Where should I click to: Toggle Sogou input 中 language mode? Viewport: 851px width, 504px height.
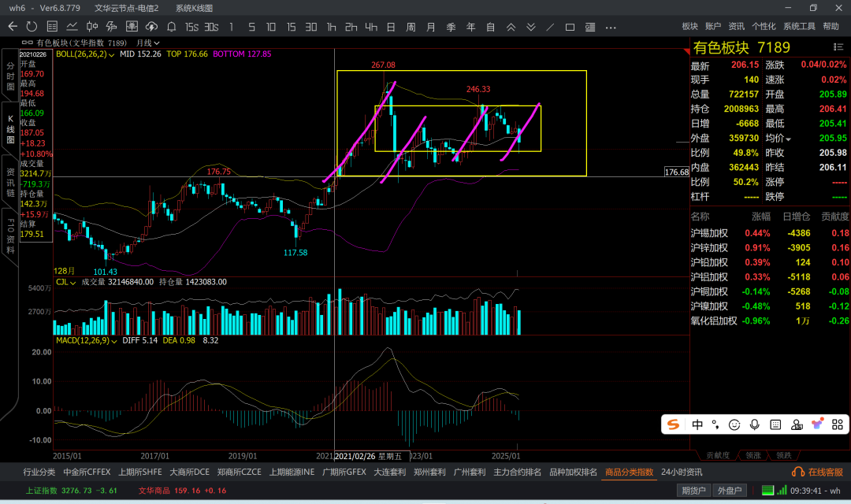point(697,424)
